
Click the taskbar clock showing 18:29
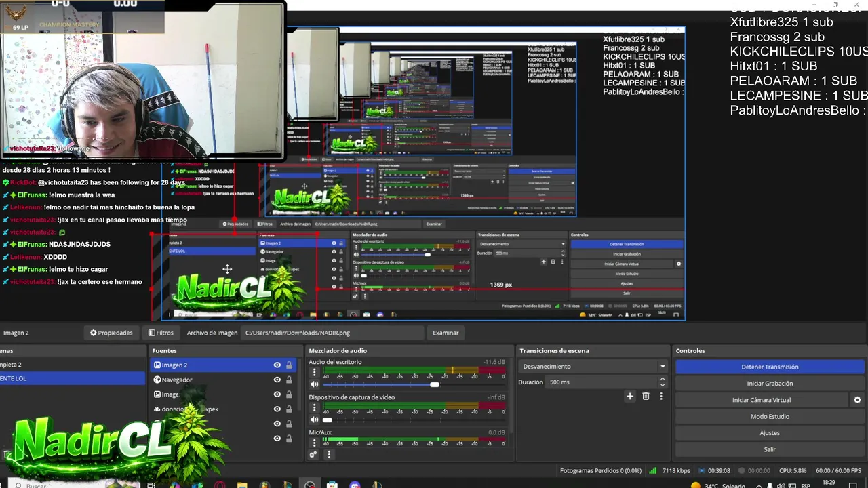[x=829, y=483]
